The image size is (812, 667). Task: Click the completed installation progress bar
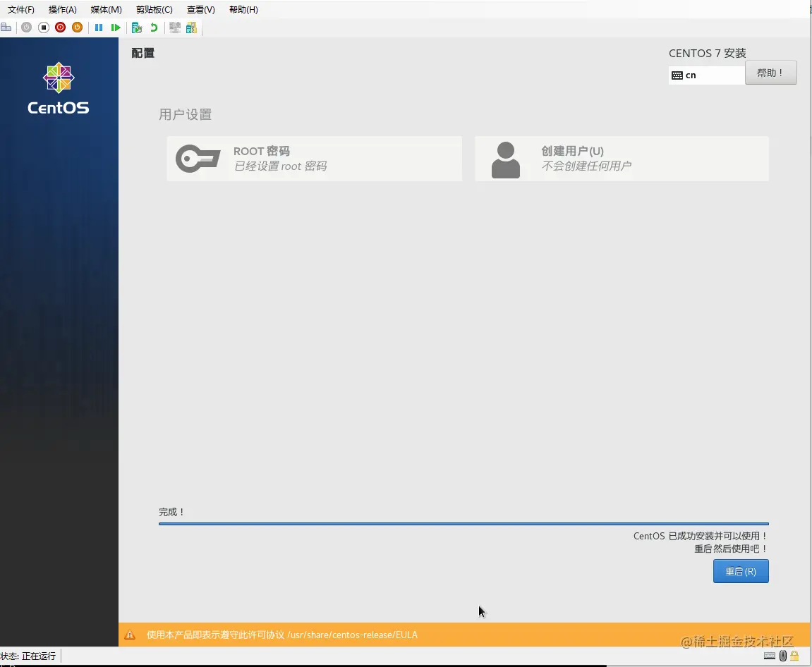click(x=463, y=524)
